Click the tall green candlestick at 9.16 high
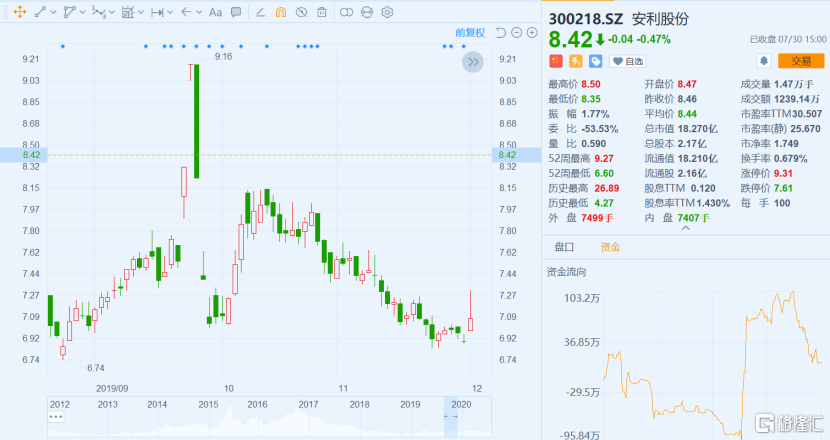The height and width of the screenshot is (440, 830). (196, 121)
